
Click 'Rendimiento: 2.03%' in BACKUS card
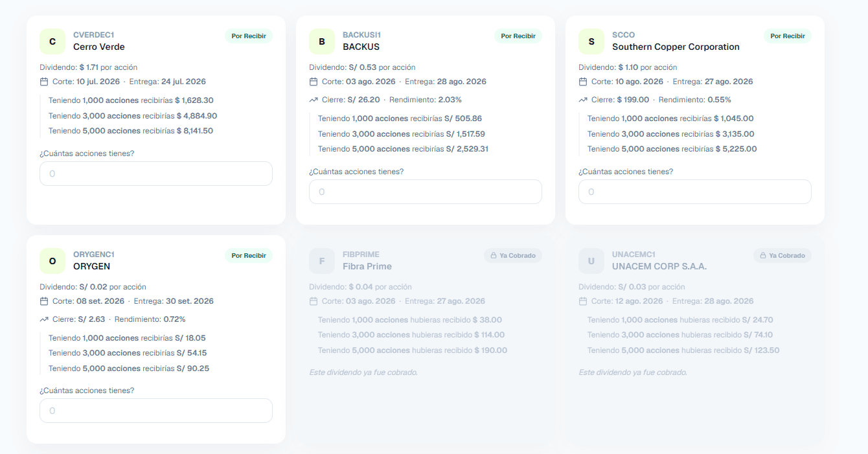click(x=426, y=100)
